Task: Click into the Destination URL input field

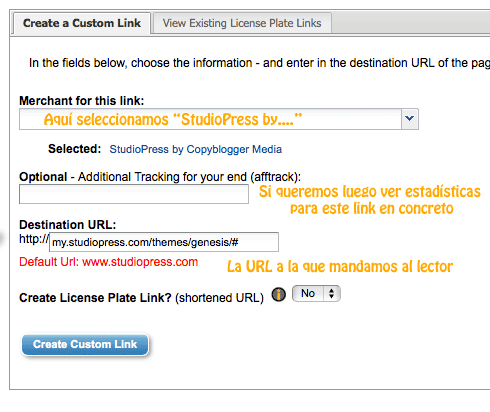Action: point(164,242)
